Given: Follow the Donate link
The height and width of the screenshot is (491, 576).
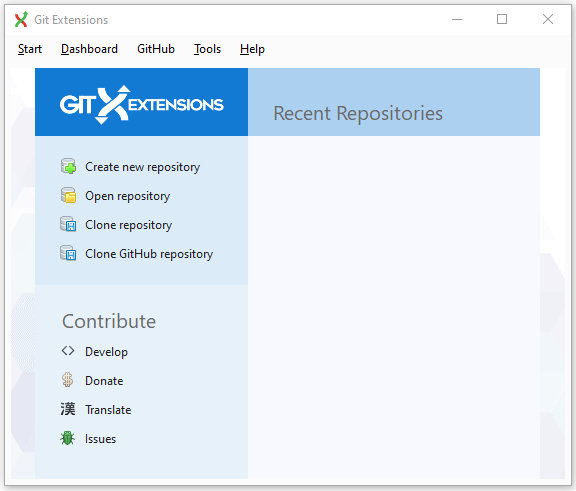Looking at the screenshot, I should coord(104,380).
